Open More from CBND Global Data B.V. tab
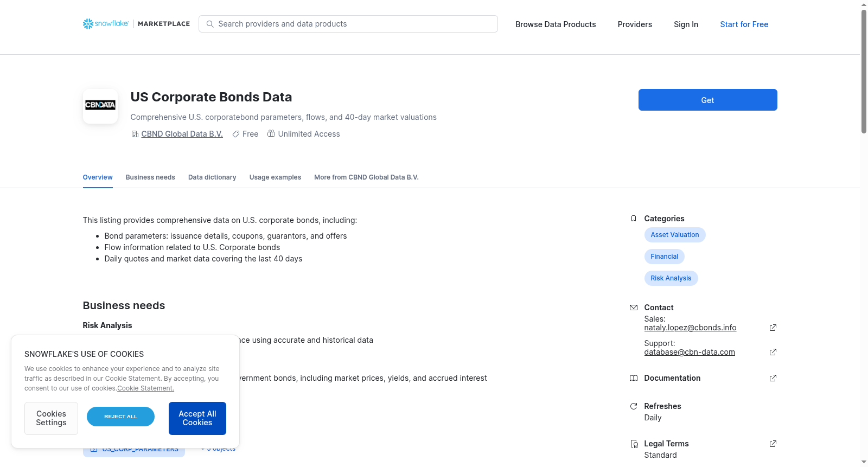868x467 pixels. 366,177
